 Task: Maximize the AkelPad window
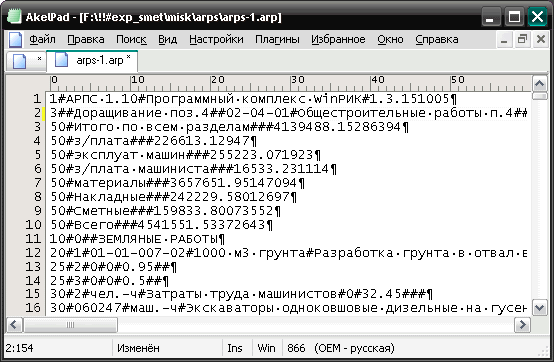pos(514,17)
